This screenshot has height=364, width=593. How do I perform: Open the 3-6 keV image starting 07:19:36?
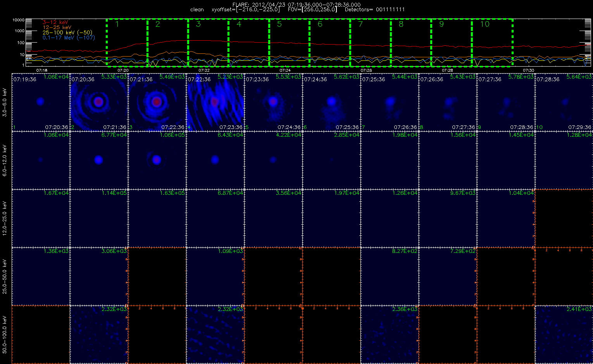41,102
